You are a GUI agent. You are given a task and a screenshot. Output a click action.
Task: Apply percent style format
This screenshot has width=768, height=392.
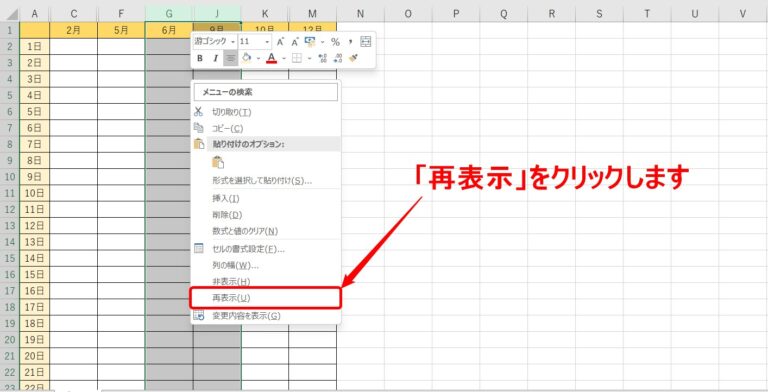[x=335, y=42]
